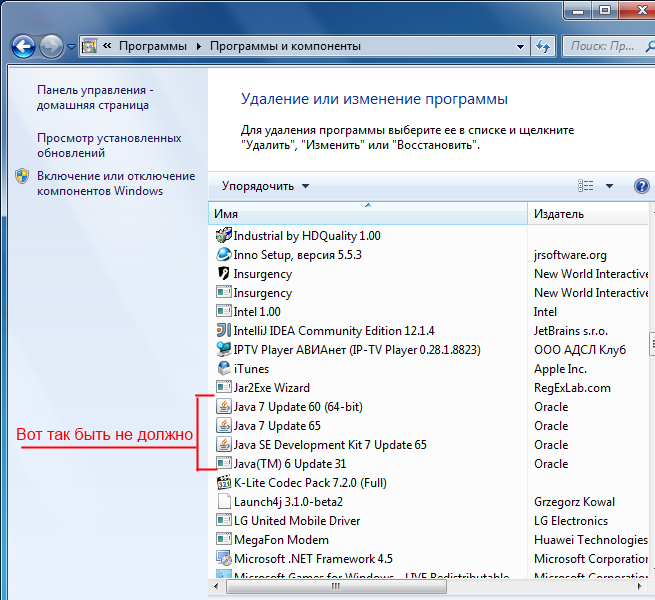
Task: Select LG United Mobile Driver text
Action: coord(297,521)
